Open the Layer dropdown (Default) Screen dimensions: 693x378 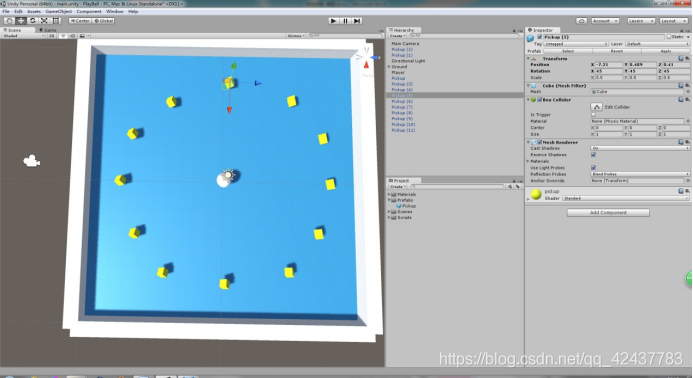tap(657, 44)
